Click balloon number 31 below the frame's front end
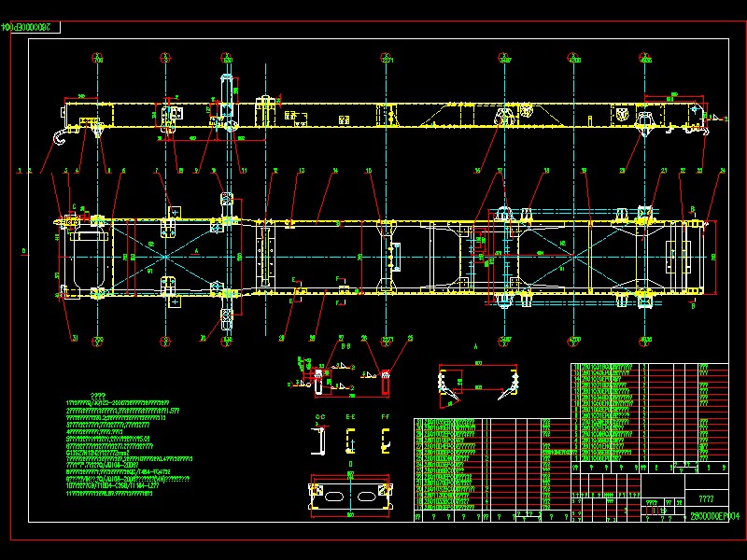747x560 pixels. (75, 338)
